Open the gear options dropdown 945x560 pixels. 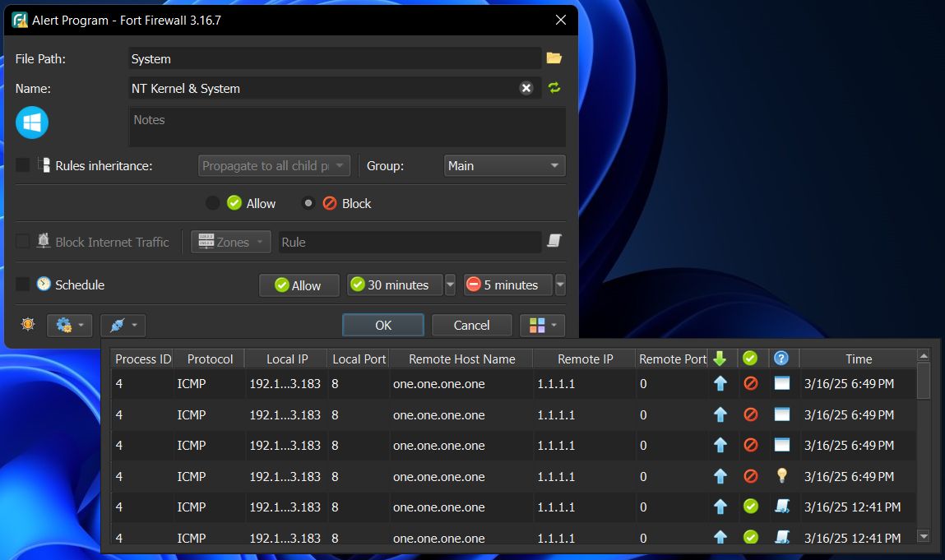(x=69, y=325)
